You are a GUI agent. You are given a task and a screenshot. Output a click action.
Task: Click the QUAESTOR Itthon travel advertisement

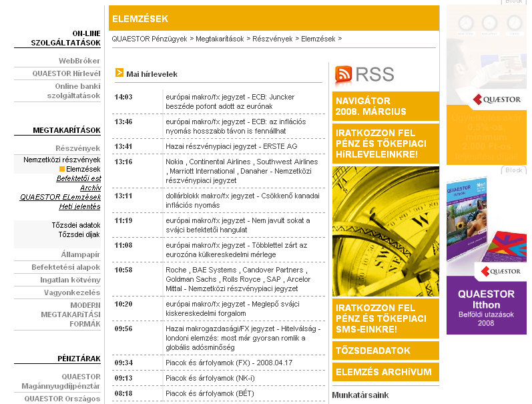[487, 255]
